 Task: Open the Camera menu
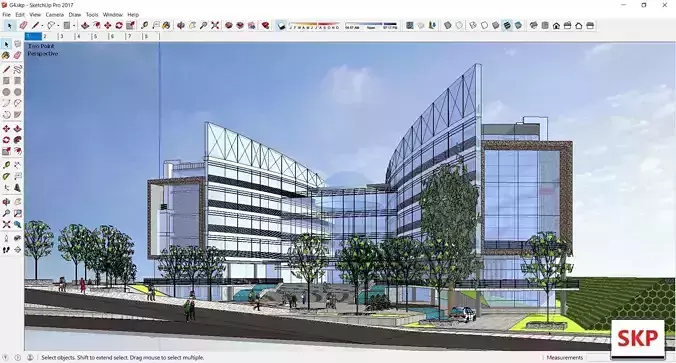click(55, 14)
